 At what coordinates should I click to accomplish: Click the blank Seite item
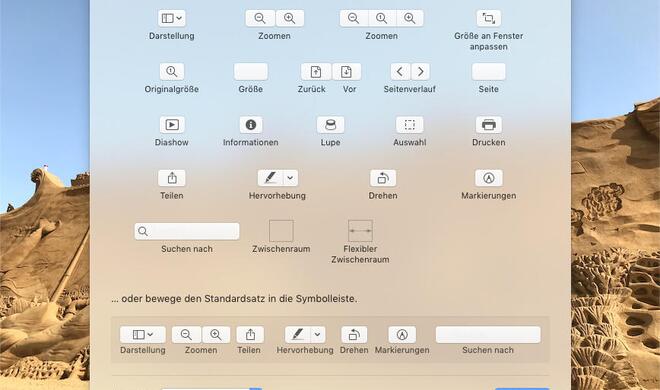(489, 72)
